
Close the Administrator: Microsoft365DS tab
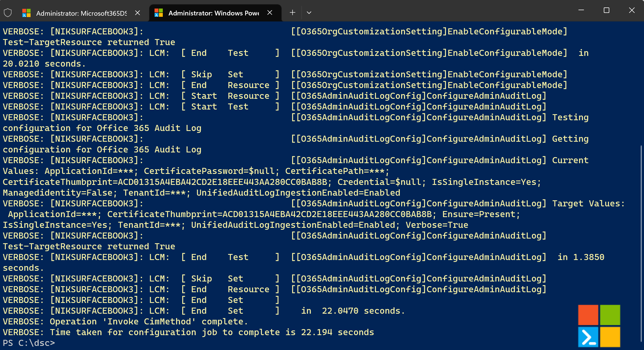(137, 12)
